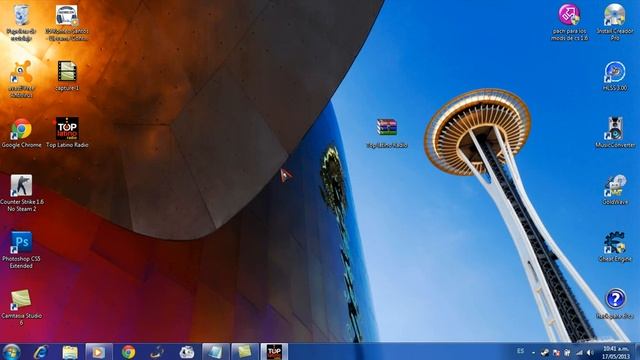The image size is (640, 360).
Task: Click the Steam tray icon
Action: (x=544, y=352)
